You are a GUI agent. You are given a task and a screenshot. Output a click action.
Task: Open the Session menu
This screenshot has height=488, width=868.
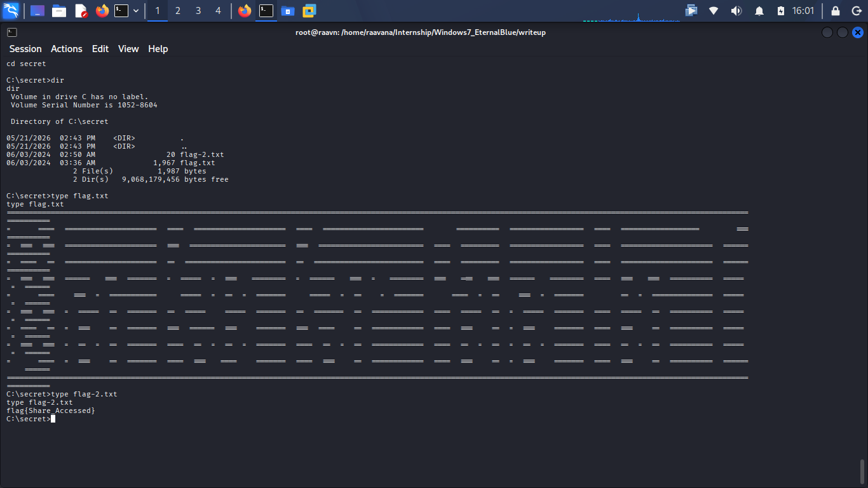click(25, 49)
